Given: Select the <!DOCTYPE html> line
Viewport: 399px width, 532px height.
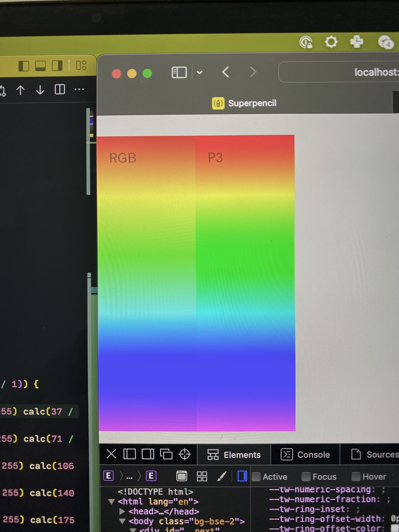Looking at the screenshot, I should click(x=155, y=492).
